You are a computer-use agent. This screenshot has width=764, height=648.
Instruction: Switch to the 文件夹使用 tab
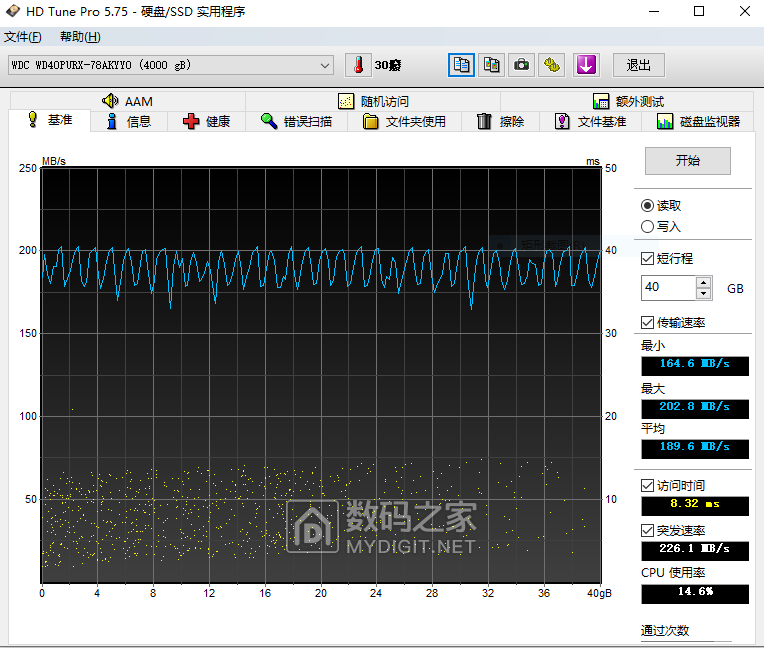coord(404,121)
